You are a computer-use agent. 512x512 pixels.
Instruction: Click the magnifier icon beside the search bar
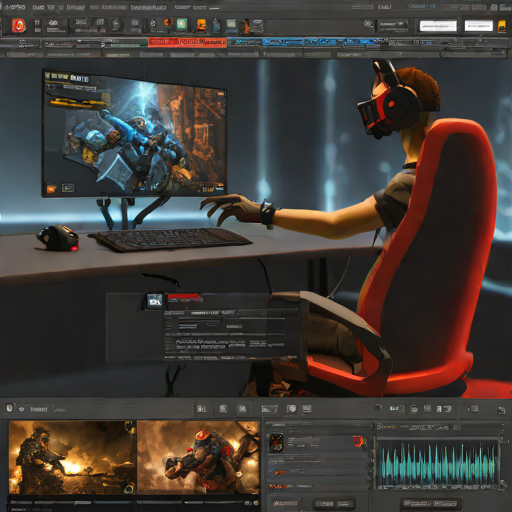(x=368, y=24)
